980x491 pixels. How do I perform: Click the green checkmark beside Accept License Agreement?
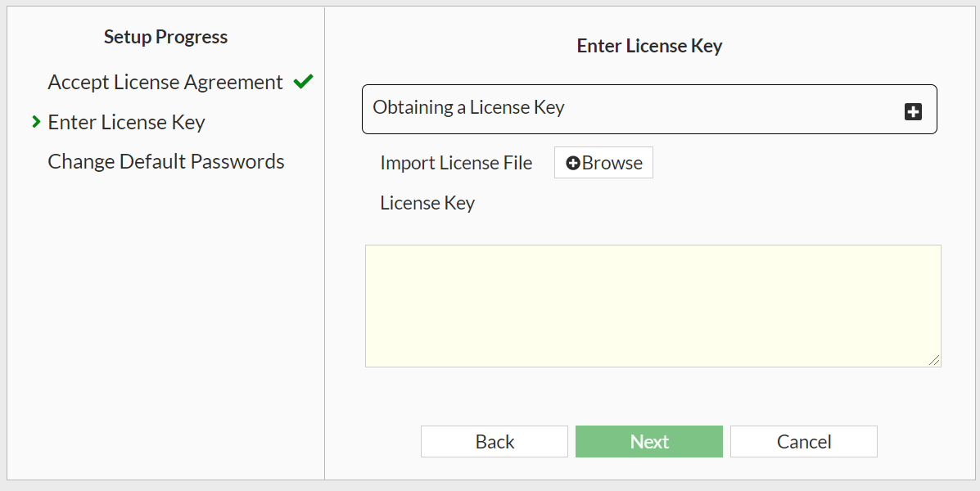(x=303, y=81)
